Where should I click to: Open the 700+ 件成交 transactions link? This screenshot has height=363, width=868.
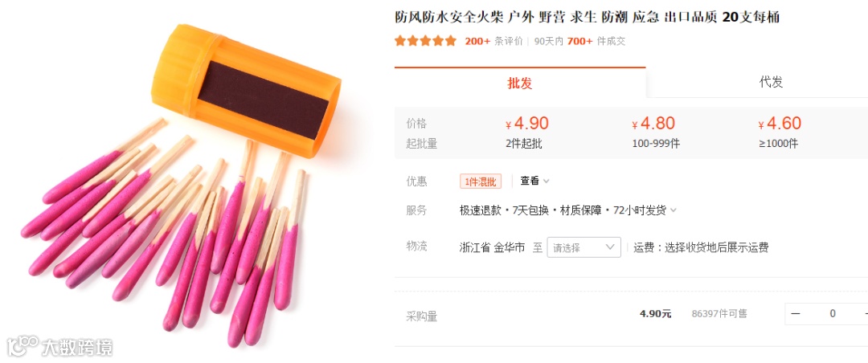(596, 41)
